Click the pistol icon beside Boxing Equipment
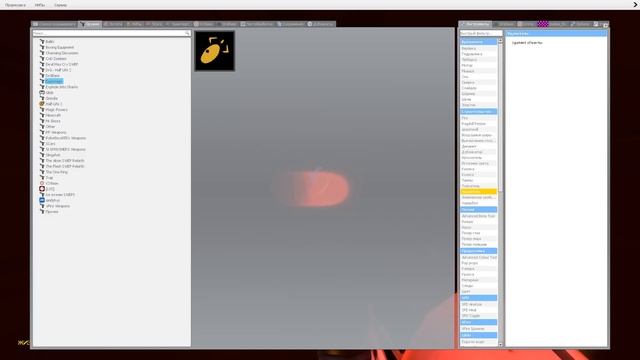Screen dimensions: 640x360 (42, 47)
